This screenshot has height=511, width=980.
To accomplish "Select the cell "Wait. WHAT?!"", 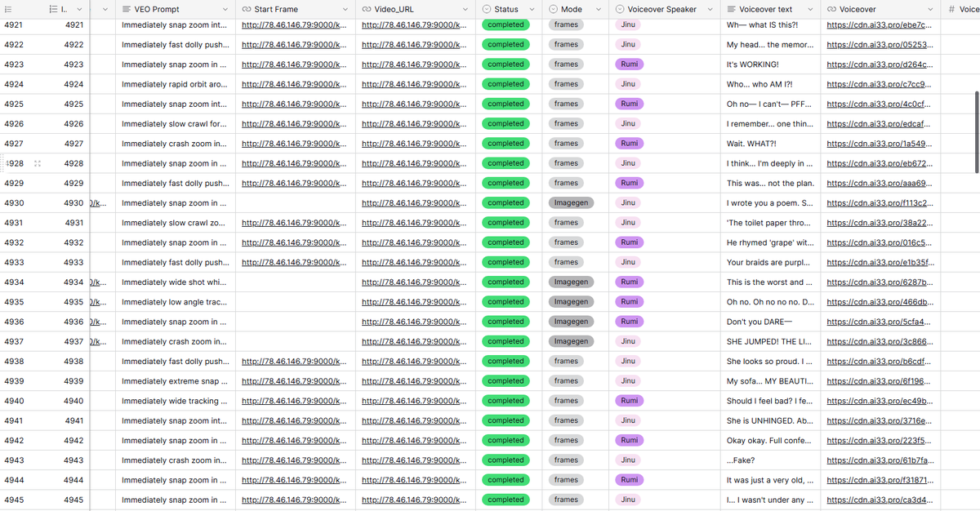I will tap(771, 144).
